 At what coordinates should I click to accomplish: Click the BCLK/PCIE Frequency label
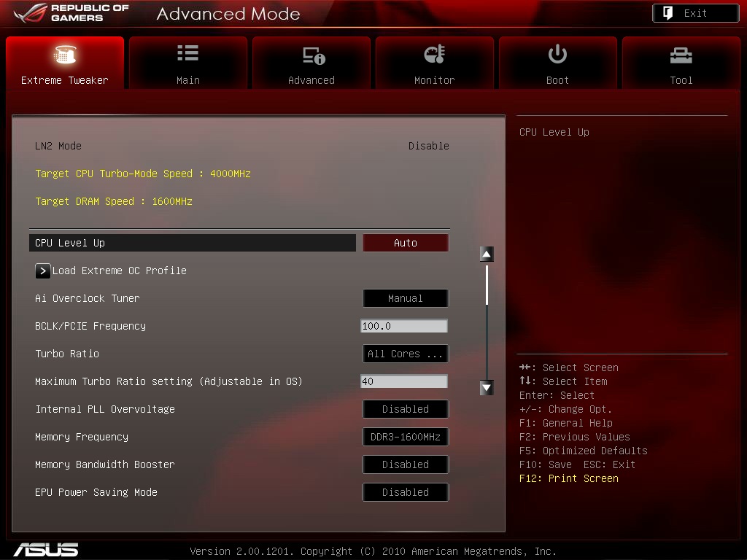point(90,326)
